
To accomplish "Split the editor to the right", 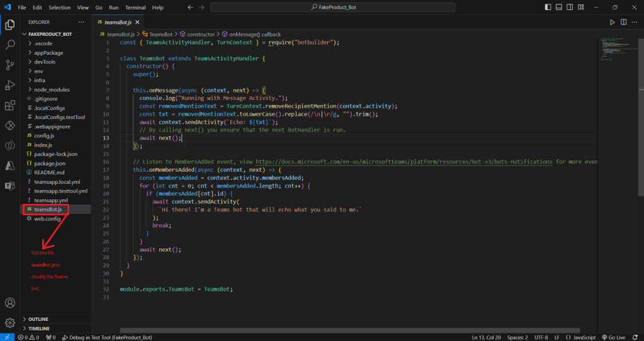I will [624, 22].
